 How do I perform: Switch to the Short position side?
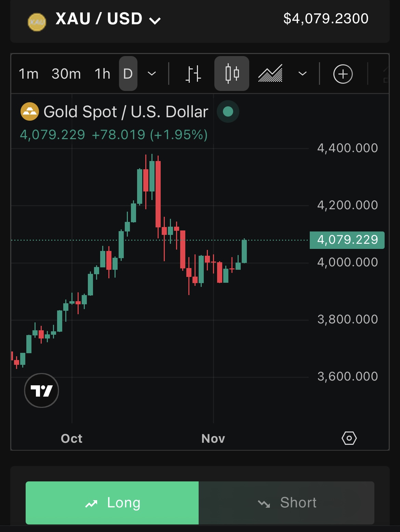[286, 503]
